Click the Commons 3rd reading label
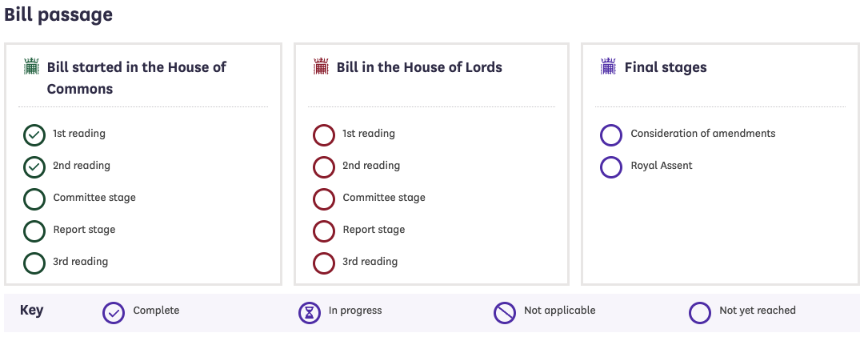This screenshot has height=337, width=868. pos(81,262)
